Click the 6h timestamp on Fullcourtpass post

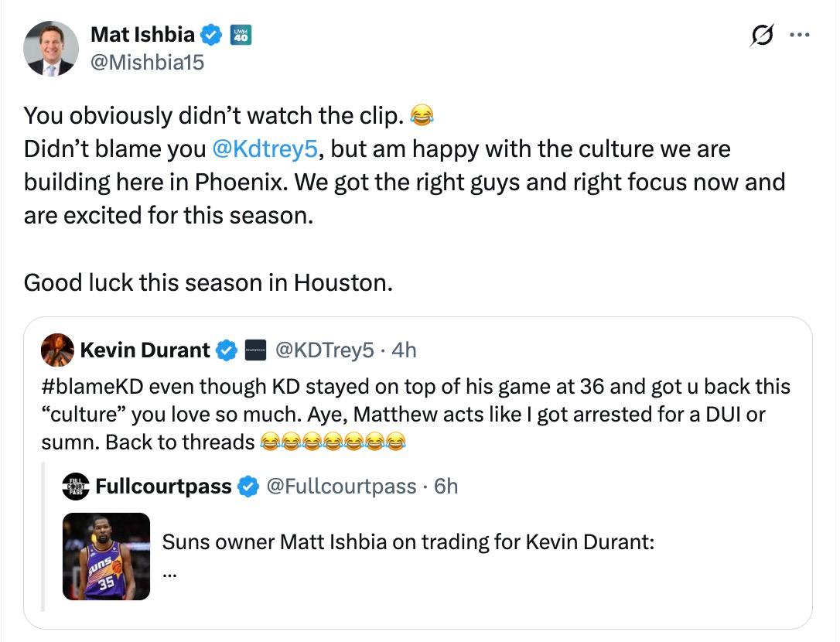pyautogui.click(x=446, y=487)
